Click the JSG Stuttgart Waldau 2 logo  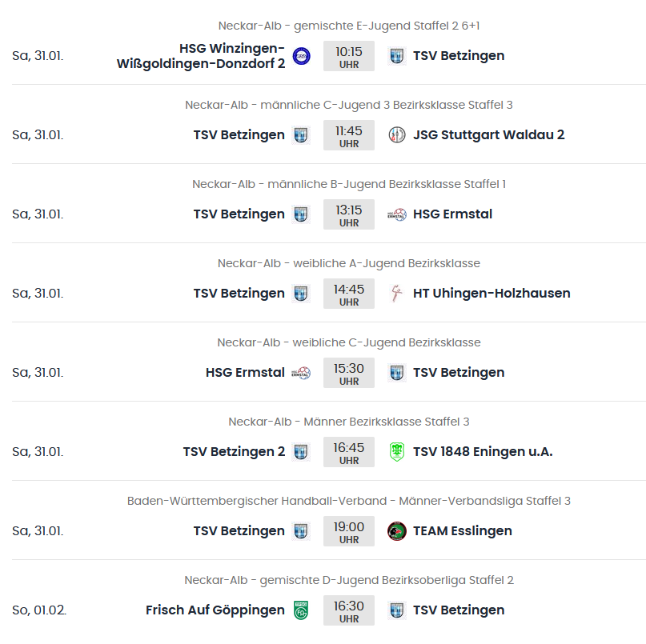pyautogui.click(x=397, y=135)
